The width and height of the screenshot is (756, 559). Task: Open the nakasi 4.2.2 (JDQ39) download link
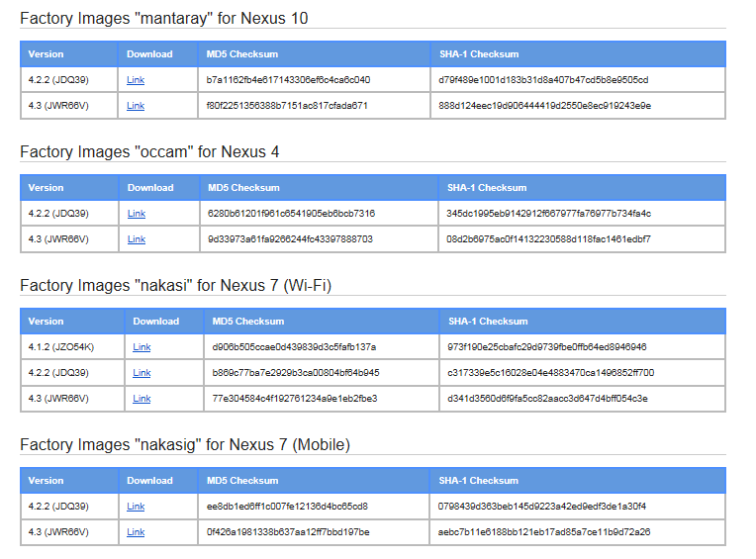pos(142,373)
